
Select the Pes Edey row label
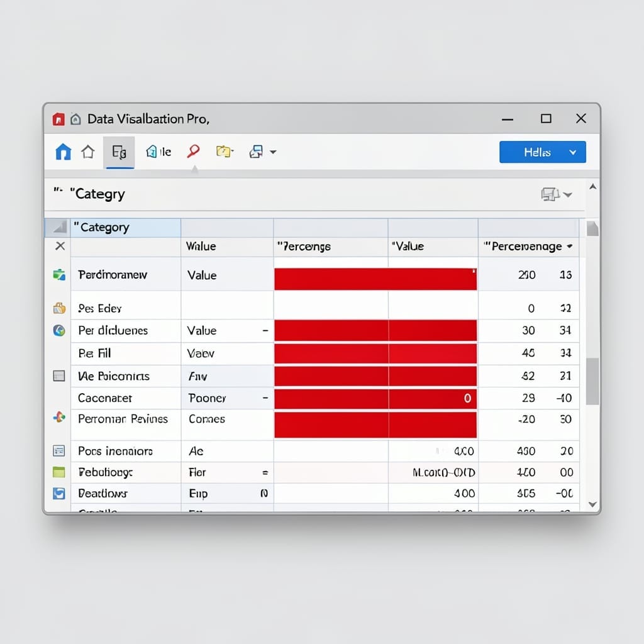pyautogui.click(x=100, y=308)
